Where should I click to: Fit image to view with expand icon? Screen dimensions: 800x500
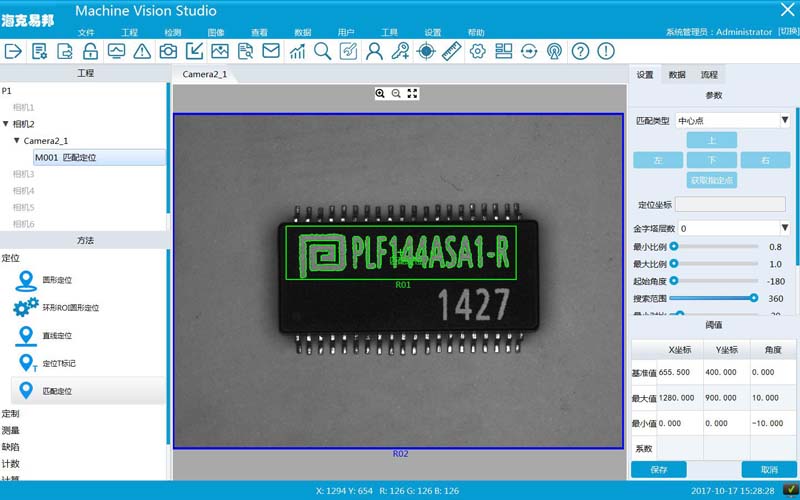coord(412,93)
